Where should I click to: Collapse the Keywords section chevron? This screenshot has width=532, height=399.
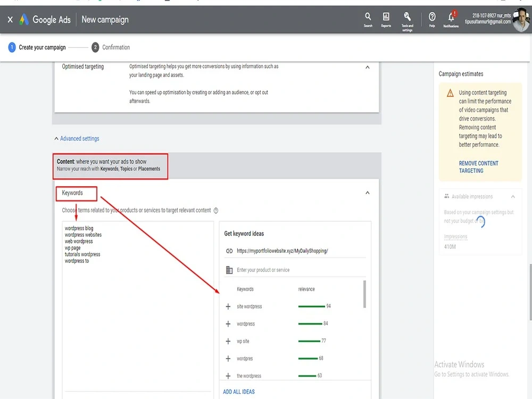coord(368,193)
